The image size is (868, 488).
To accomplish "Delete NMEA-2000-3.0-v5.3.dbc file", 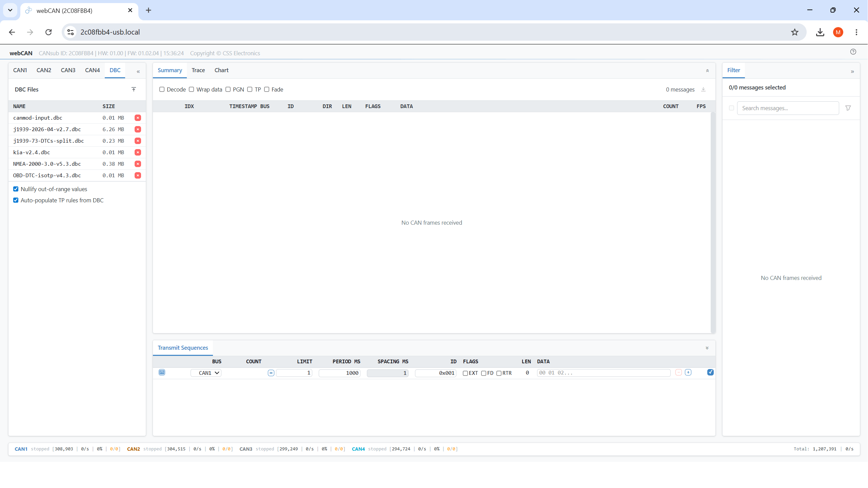I will pos(138,164).
